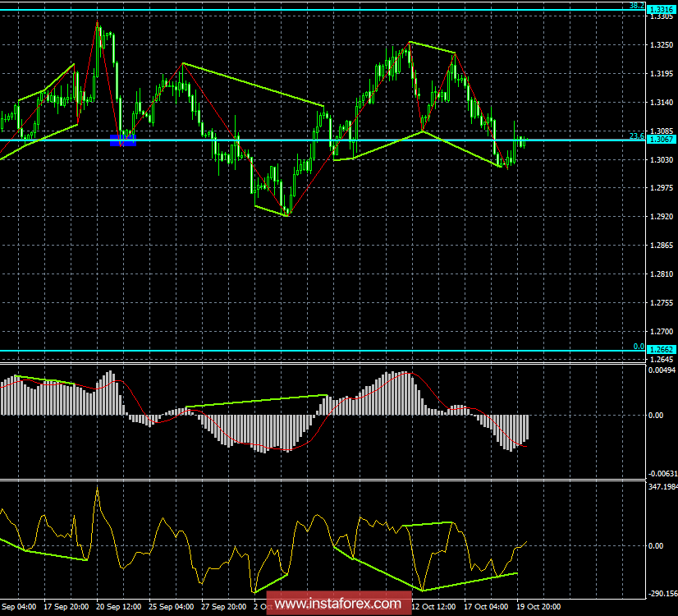Click the 1.3067 current price tag
678x616 pixels.
tap(659, 140)
